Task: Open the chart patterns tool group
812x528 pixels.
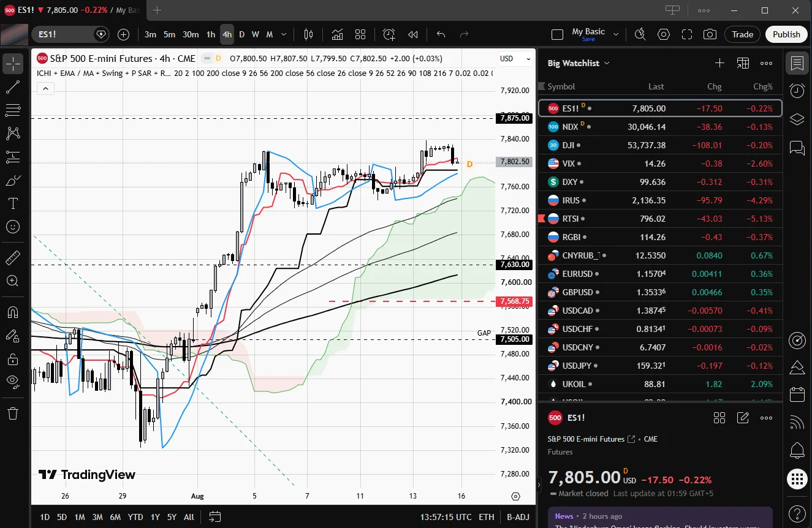Action: (x=13, y=134)
